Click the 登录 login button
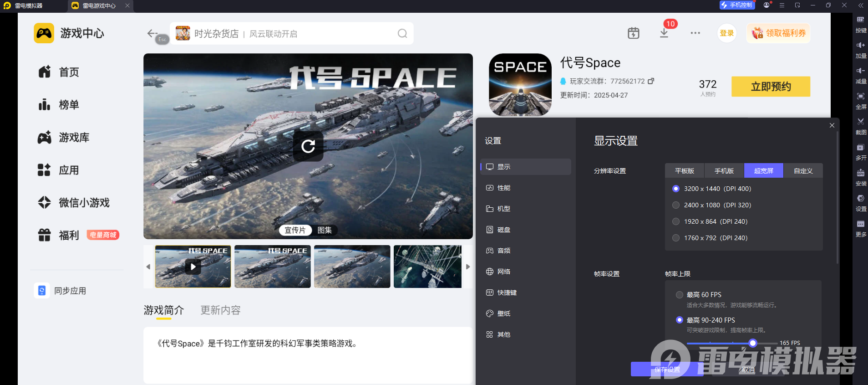The width and height of the screenshot is (868, 385). (x=726, y=33)
